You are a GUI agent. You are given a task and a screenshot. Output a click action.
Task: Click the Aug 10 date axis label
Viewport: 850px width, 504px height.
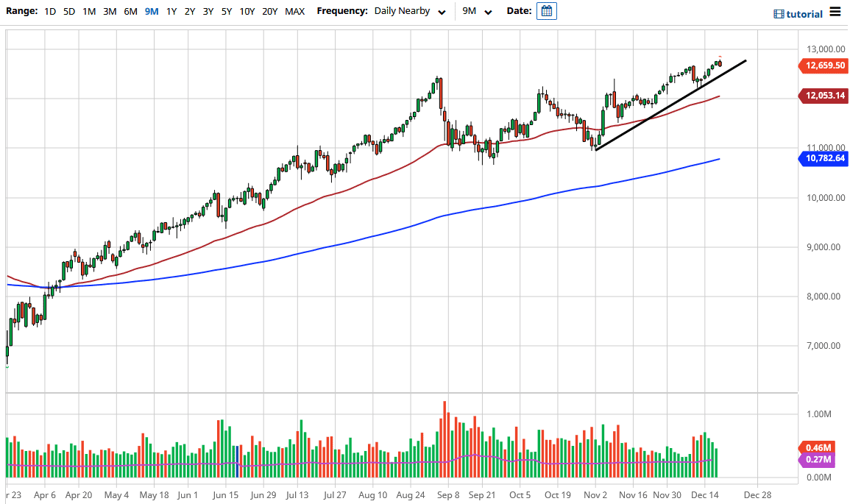[373, 494]
